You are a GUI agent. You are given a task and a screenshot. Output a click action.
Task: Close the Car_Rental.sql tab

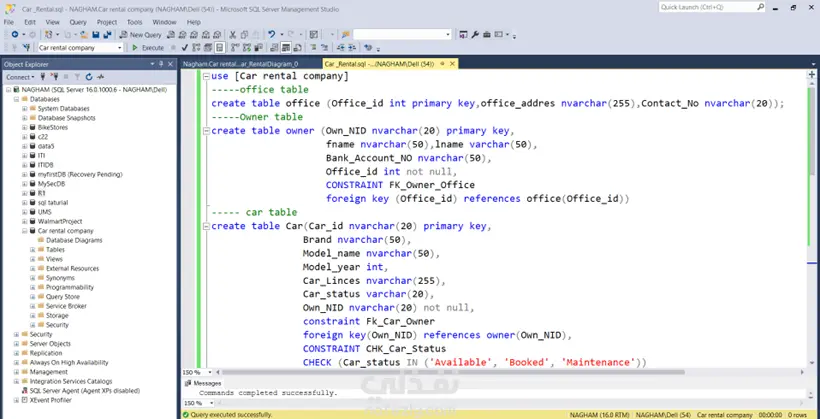coord(452,64)
